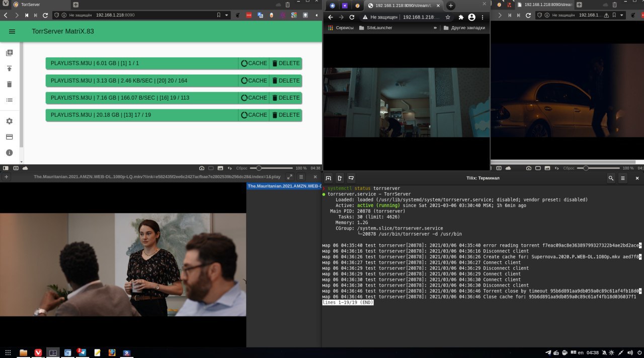
Task: Open a new tab in the Vivaldi TorrServer window
Action: point(75,5)
